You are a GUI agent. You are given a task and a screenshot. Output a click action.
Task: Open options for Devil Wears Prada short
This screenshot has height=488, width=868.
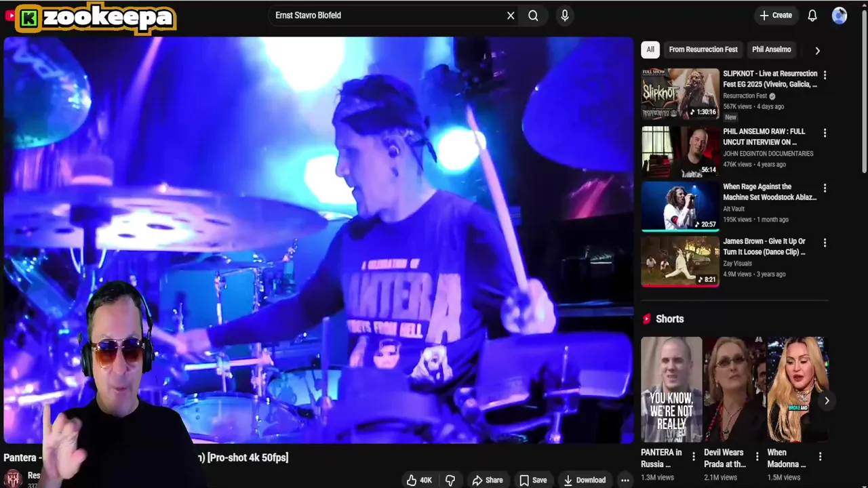pos(757,457)
